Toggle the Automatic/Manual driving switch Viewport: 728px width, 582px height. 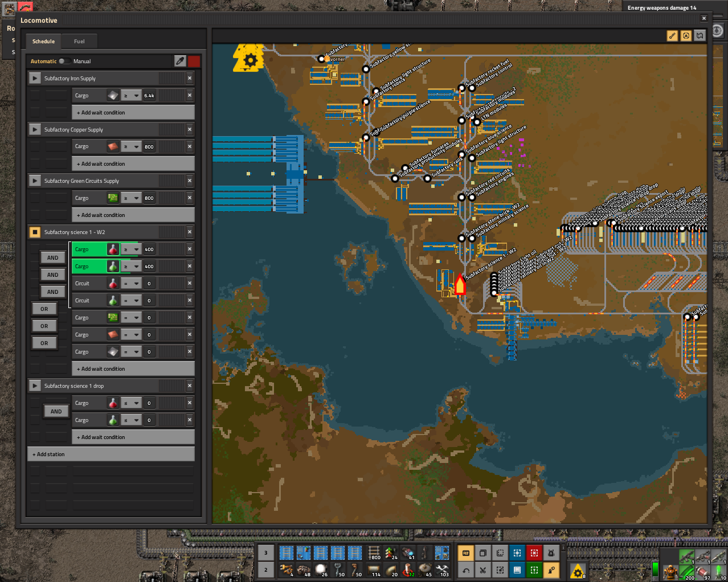tap(65, 61)
